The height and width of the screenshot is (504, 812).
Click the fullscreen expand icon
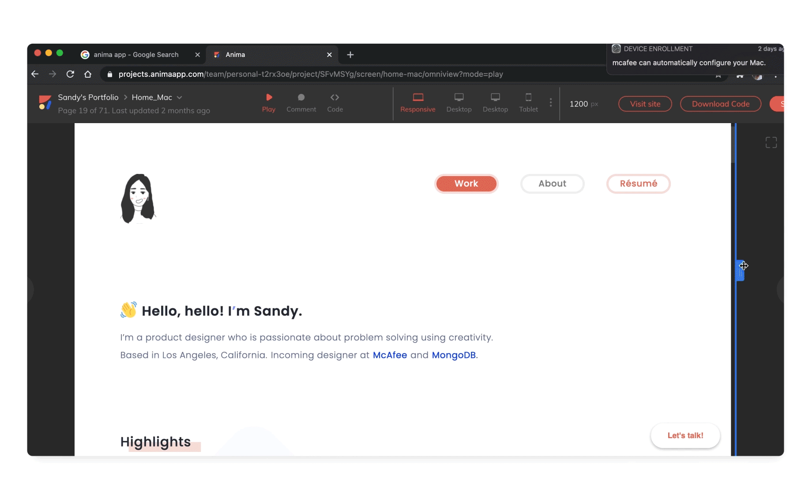coord(771,143)
